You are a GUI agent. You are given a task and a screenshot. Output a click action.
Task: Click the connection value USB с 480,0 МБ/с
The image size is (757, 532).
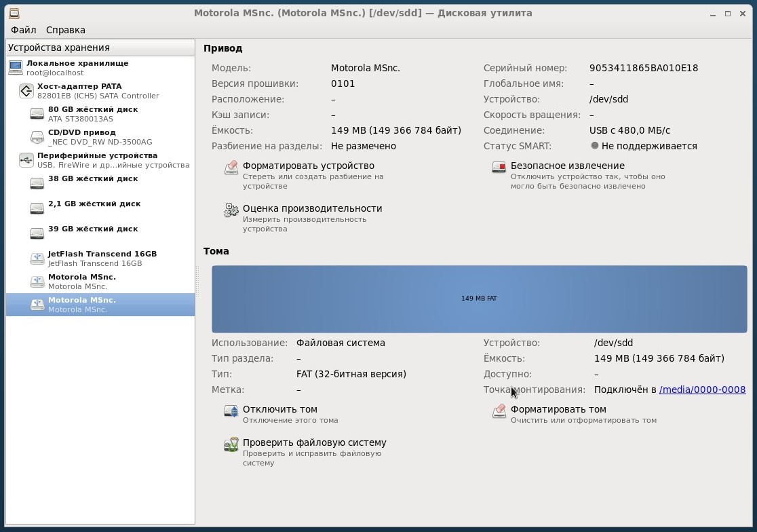point(629,130)
